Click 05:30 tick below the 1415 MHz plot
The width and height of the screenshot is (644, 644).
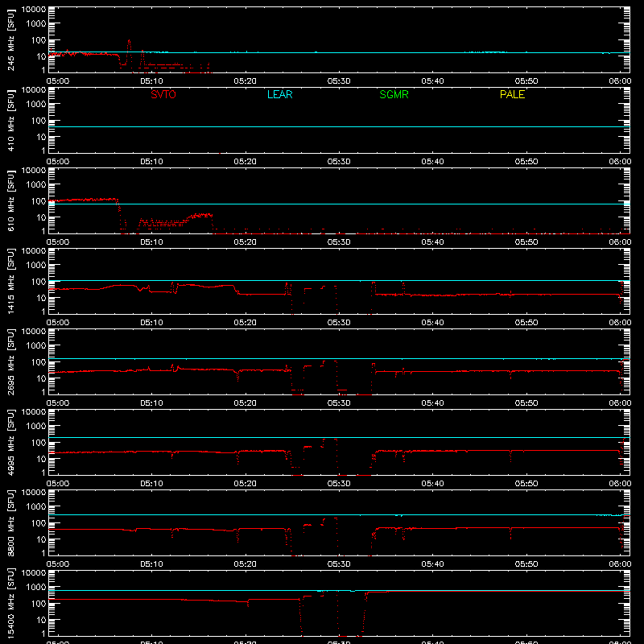pyautogui.click(x=339, y=323)
